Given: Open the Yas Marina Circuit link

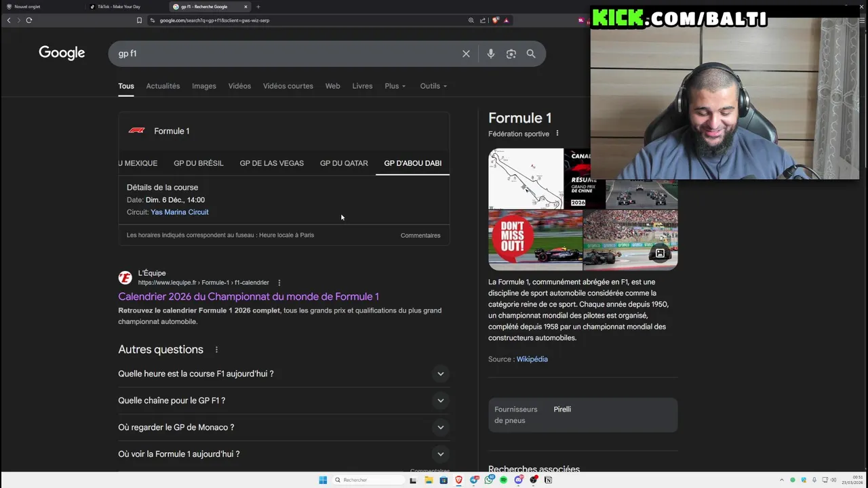Looking at the screenshot, I should click(x=180, y=212).
